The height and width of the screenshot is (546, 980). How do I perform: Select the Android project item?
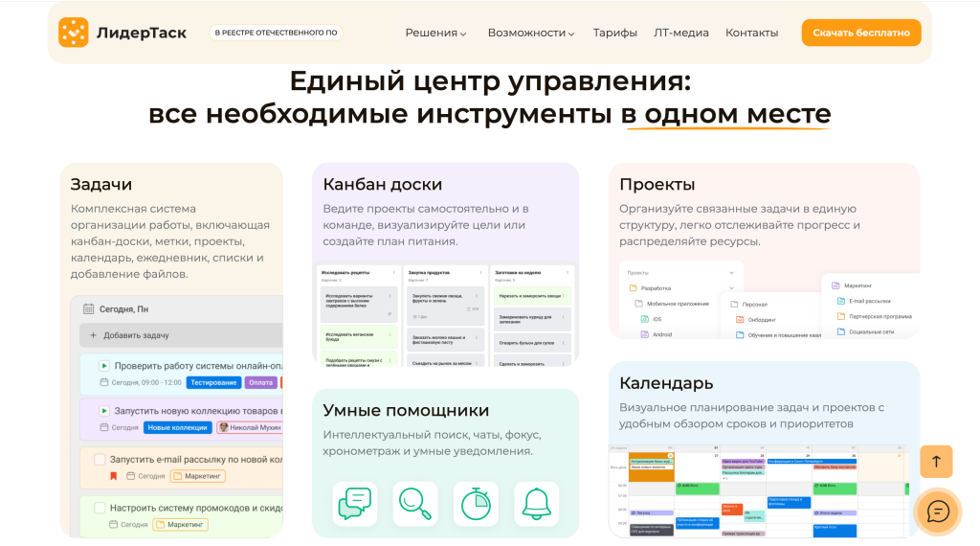[656, 334]
